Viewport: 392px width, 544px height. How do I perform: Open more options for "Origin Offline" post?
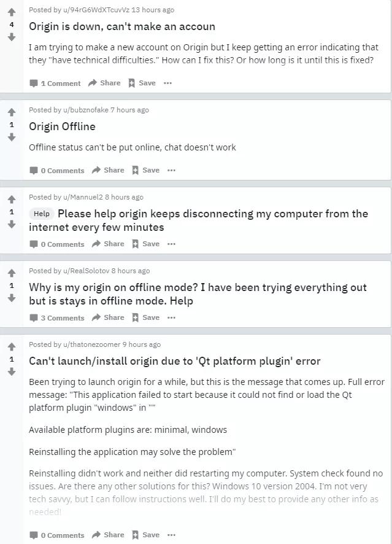coord(171,170)
